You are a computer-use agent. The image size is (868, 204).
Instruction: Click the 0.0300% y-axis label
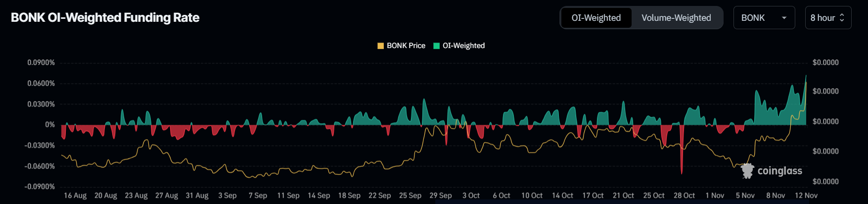pyautogui.click(x=41, y=104)
